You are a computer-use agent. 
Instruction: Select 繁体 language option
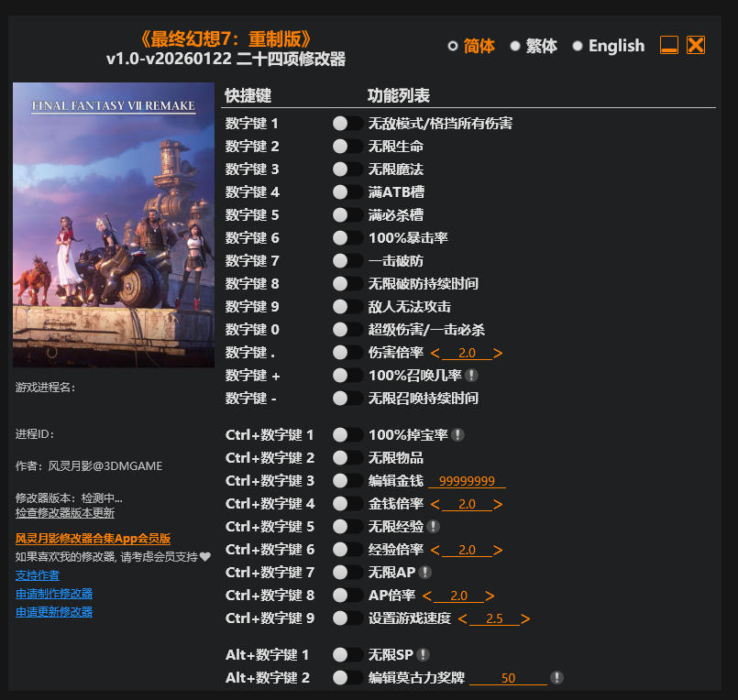[x=534, y=46]
